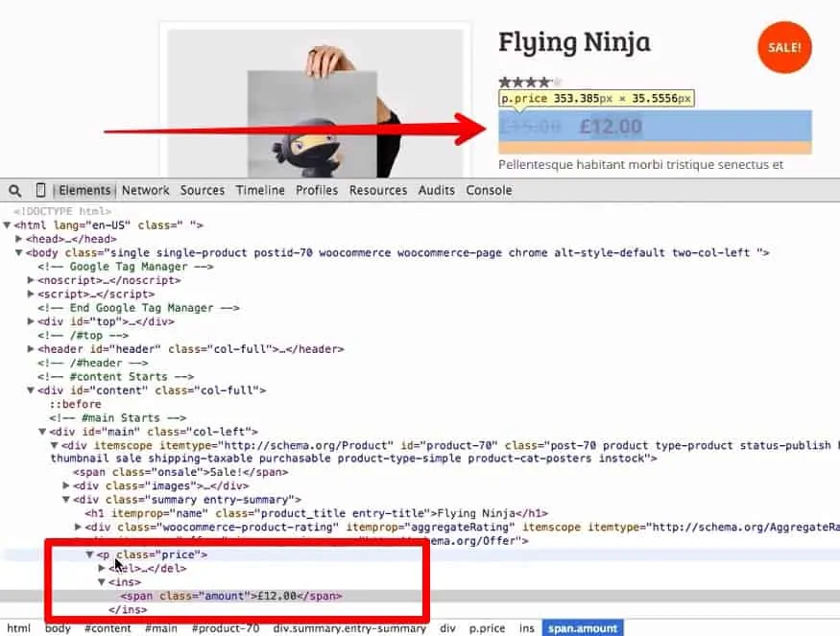Click body in the DOM breadcrumb

[x=58, y=628]
